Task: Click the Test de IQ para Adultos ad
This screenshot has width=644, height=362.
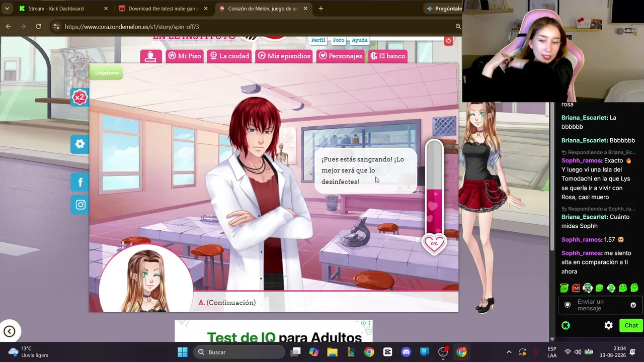Action: click(x=274, y=331)
